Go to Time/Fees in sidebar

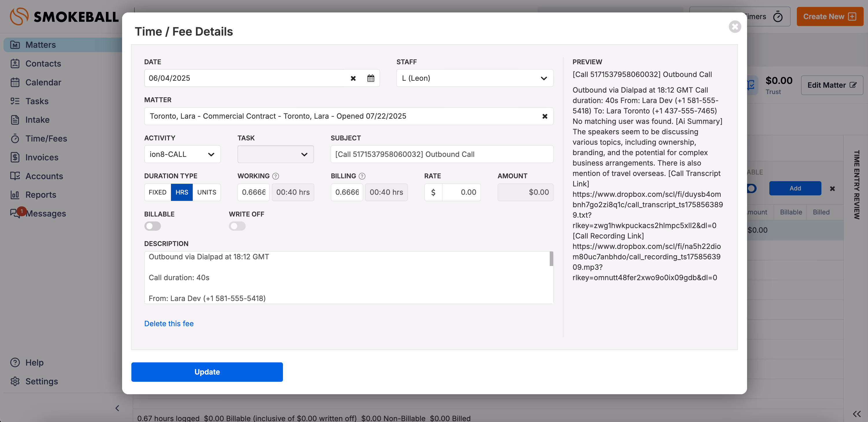coord(46,139)
